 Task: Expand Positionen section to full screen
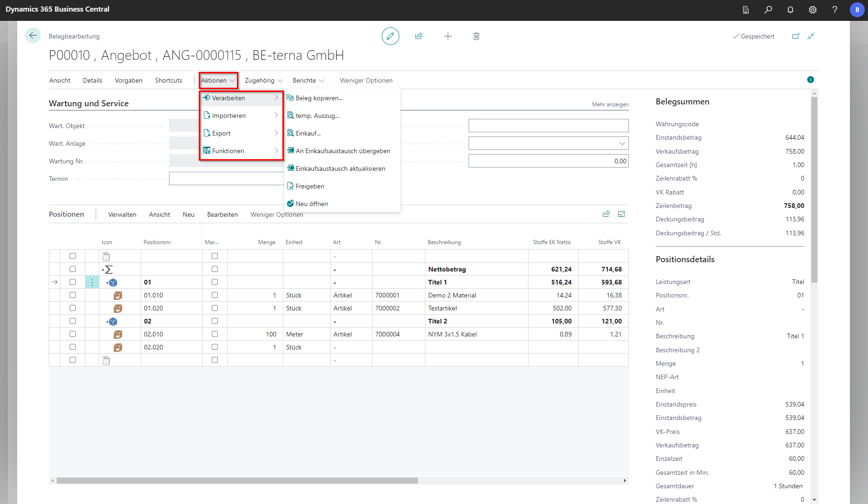tap(621, 214)
